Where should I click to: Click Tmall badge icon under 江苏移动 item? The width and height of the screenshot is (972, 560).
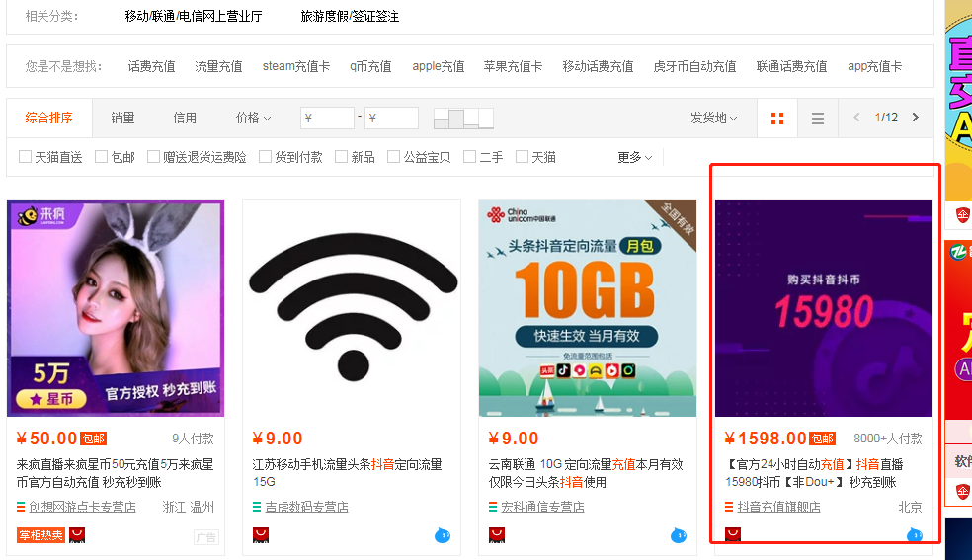(261, 535)
